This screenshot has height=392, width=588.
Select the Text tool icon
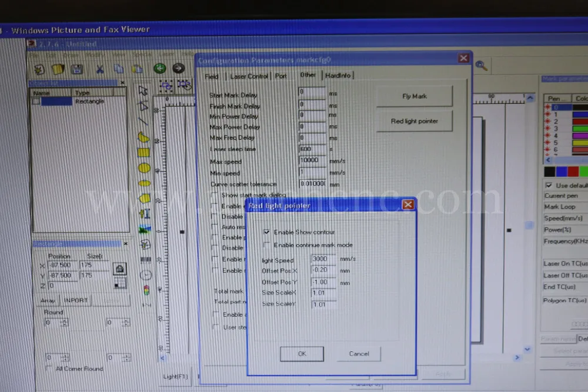145,214
